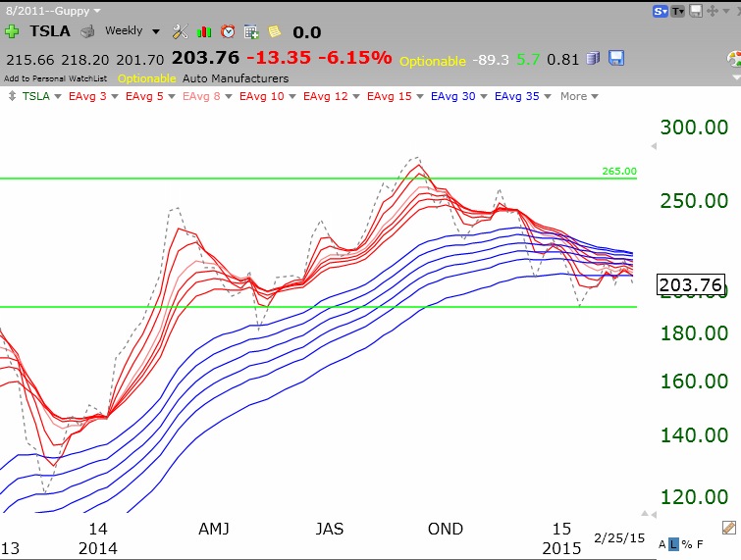Expand the EAvg 3 indicator dropdown
This screenshot has width=741, height=560.
pyautogui.click(x=115, y=96)
